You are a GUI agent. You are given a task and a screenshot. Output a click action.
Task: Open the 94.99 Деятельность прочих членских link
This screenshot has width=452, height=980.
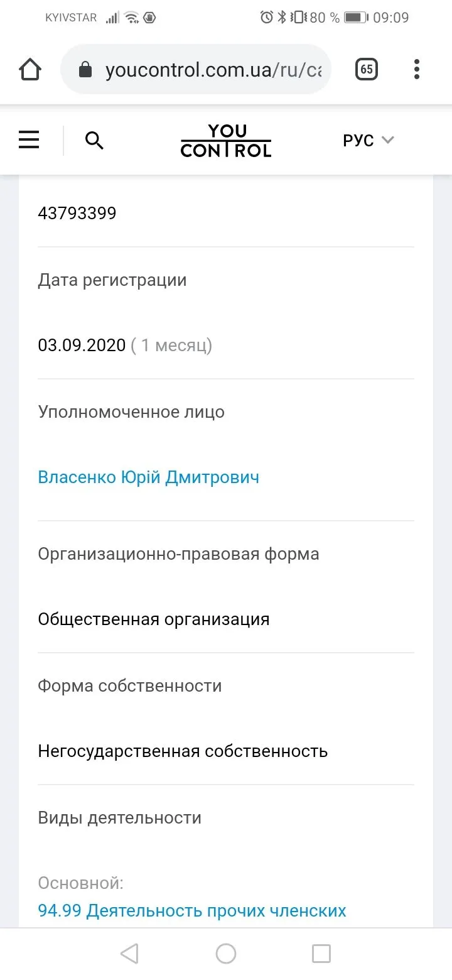[x=192, y=910]
